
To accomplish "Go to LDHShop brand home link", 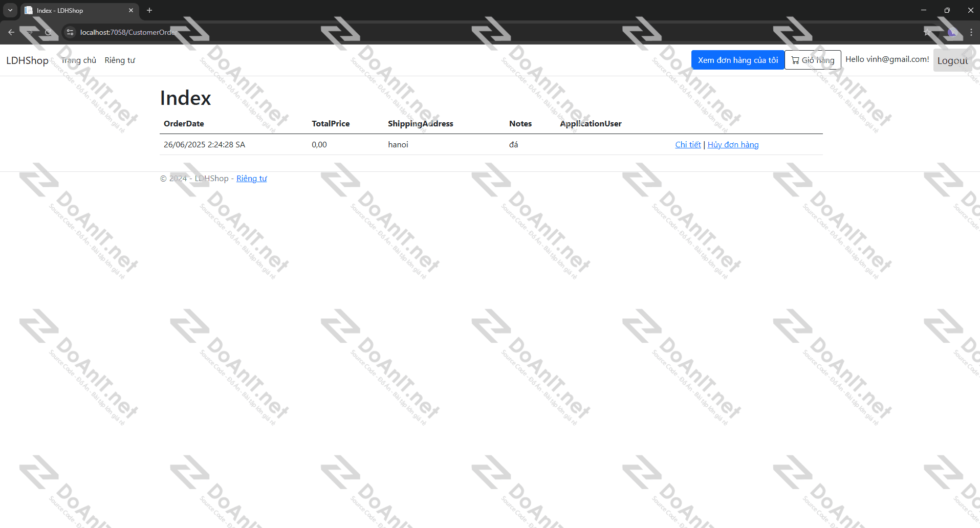I will pos(27,60).
